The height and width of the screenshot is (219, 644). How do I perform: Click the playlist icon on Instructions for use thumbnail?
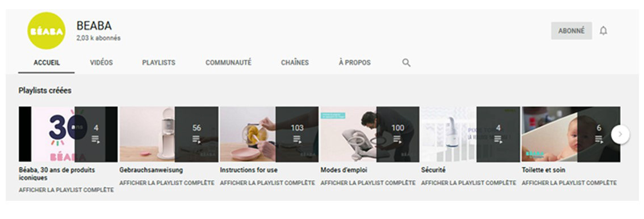[297, 139]
